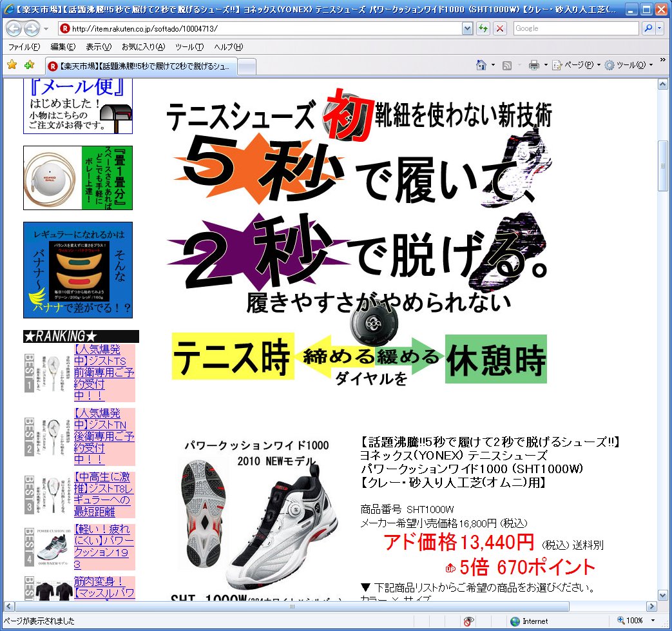
Task: Open the ヘルプ(H) menu
Action: [229, 47]
